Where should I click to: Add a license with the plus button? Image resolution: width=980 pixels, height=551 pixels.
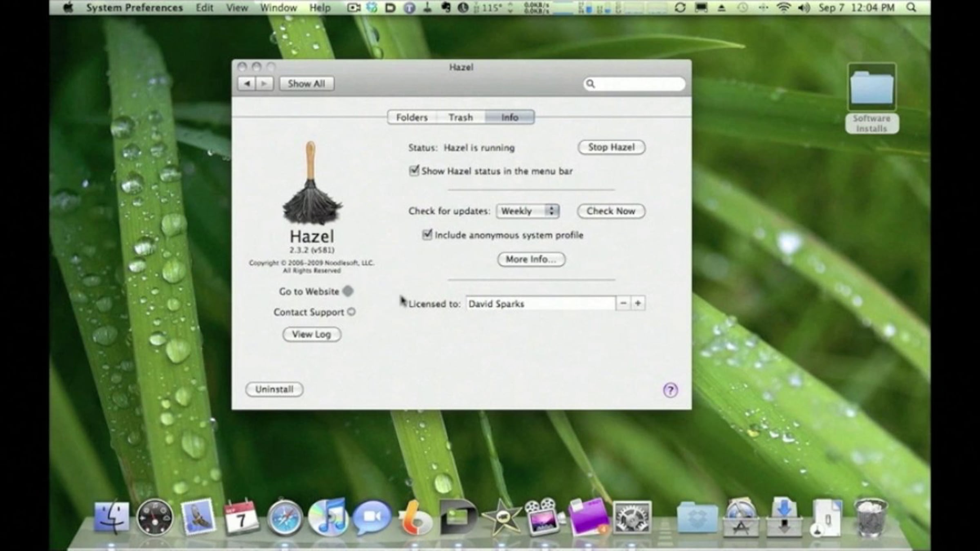coord(638,303)
